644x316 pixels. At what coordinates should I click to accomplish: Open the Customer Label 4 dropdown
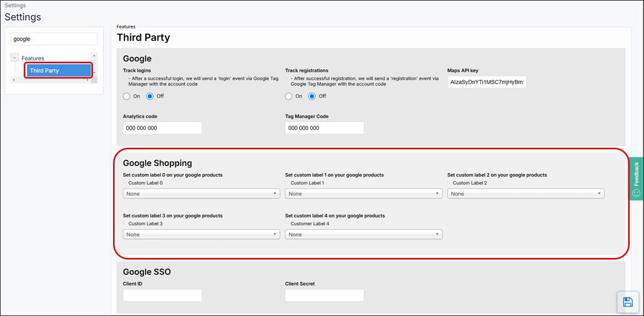click(363, 234)
